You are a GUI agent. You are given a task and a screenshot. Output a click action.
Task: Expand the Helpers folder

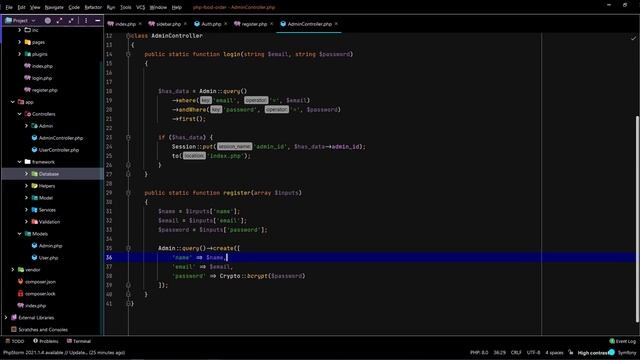click(26, 186)
